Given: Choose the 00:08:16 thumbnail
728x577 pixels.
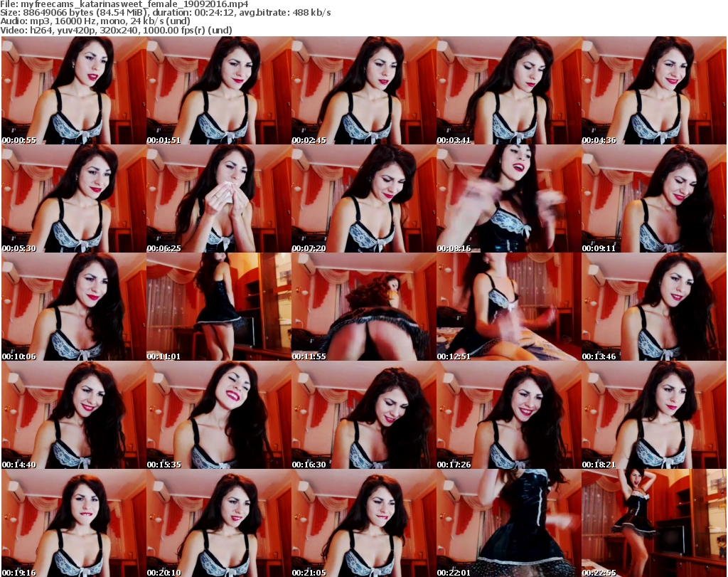Looking at the screenshot, I should click(508, 198).
